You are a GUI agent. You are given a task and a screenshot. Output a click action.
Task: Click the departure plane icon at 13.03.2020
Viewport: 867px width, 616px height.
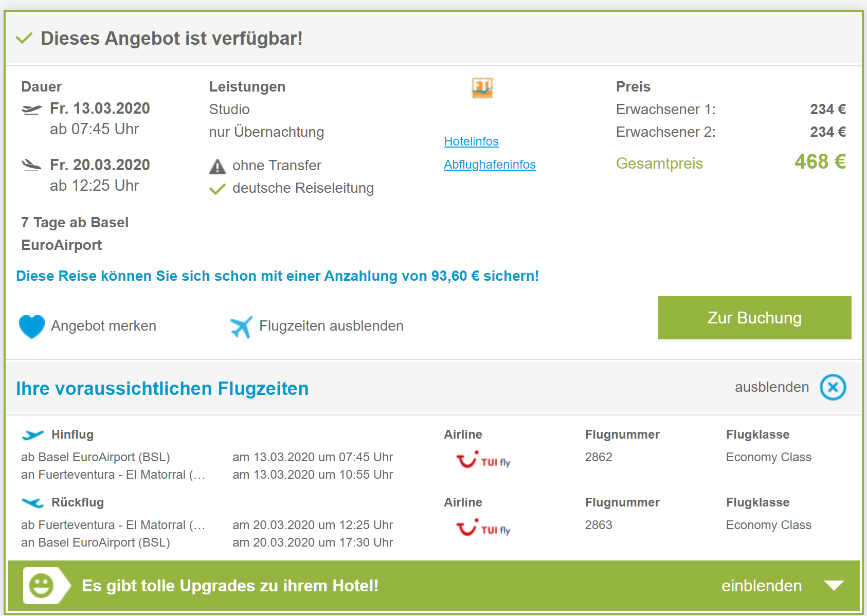point(31,109)
